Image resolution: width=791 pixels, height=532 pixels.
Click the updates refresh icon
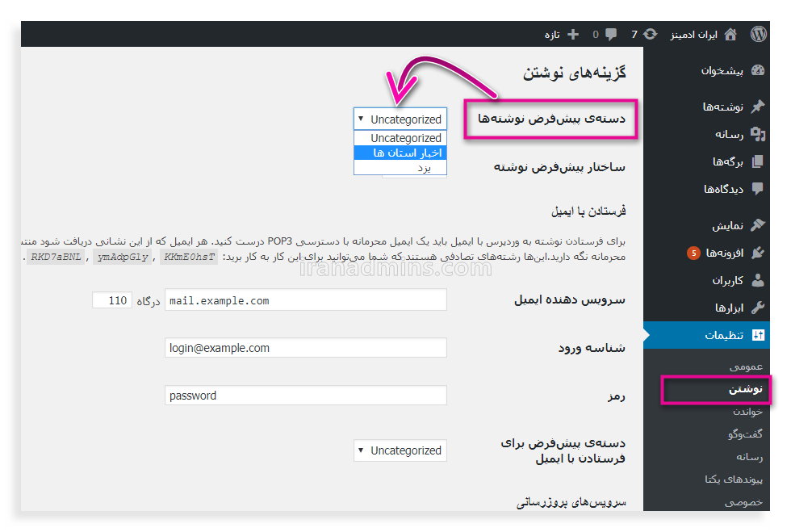click(x=651, y=34)
